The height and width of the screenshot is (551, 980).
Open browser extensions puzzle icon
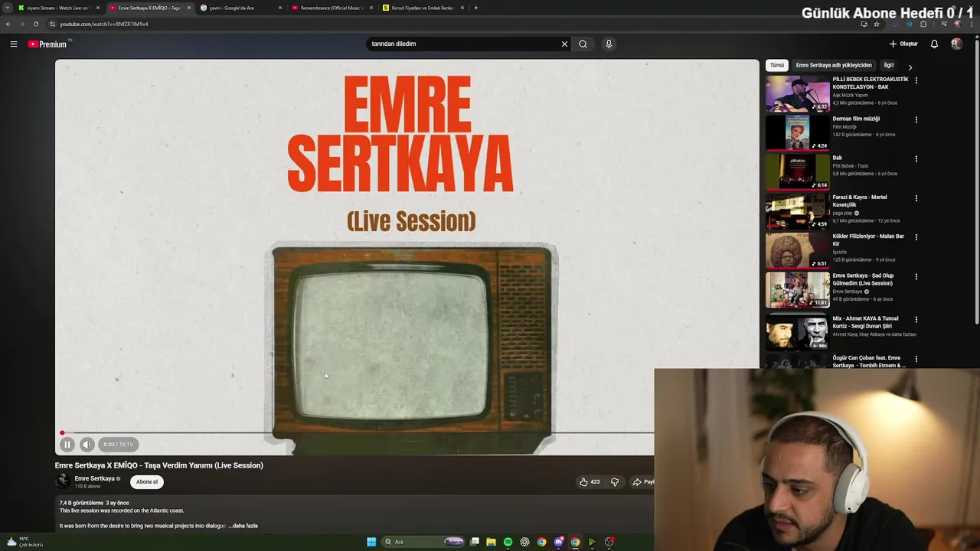923,24
